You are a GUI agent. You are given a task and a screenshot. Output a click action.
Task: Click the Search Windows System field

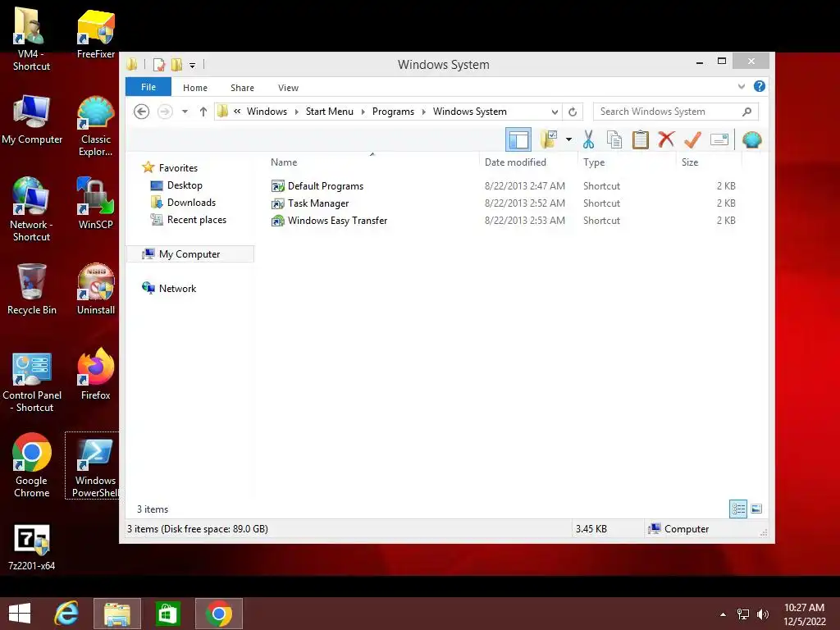(675, 112)
